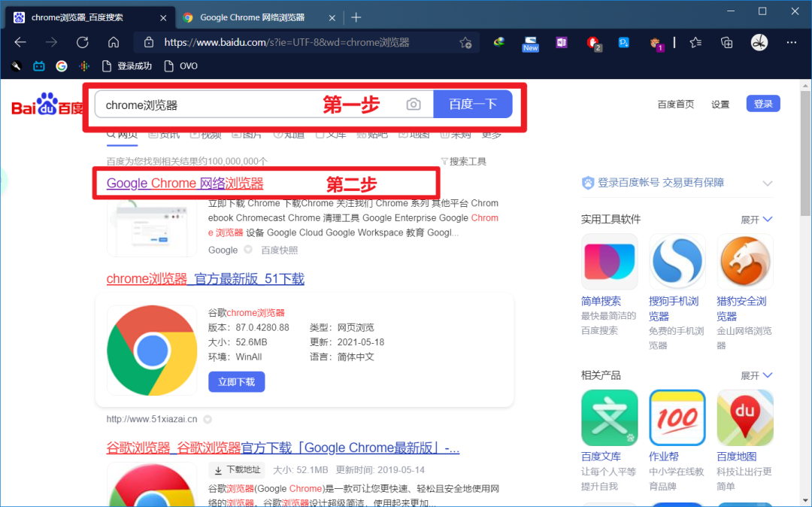This screenshot has height=507, width=812.
Task: Open the IDM extension icon in toolbar
Action: pyautogui.click(x=499, y=42)
